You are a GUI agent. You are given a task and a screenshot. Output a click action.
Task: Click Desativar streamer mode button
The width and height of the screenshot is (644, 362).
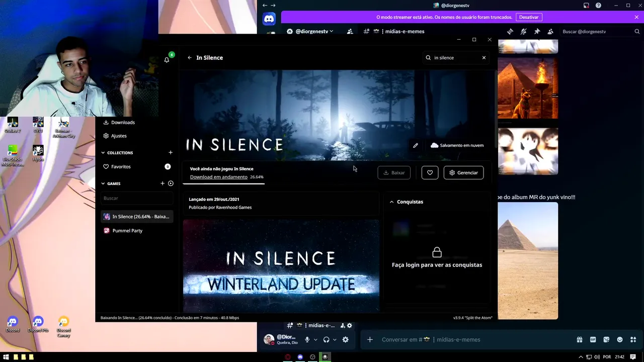pos(529,17)
